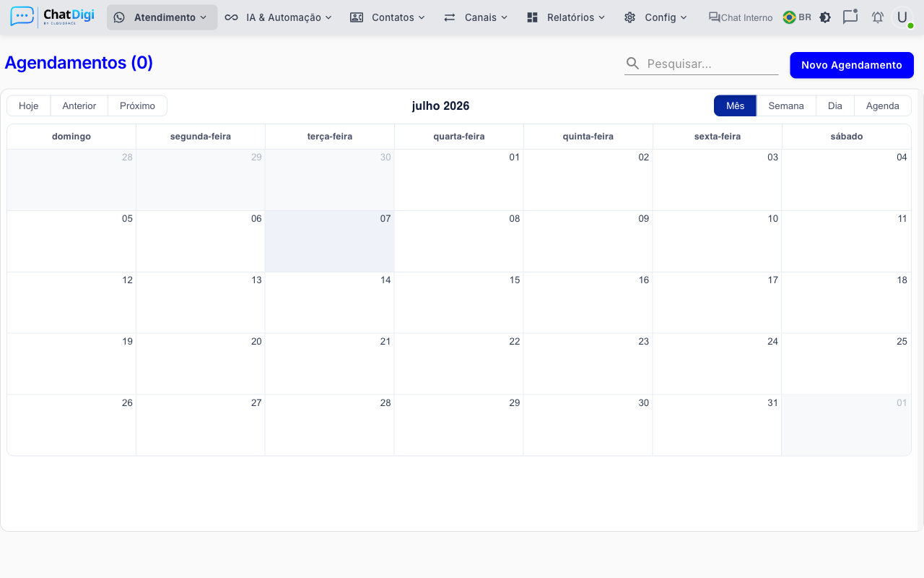
Task: Open Chat Interno
Action: (x=740, y=17)
